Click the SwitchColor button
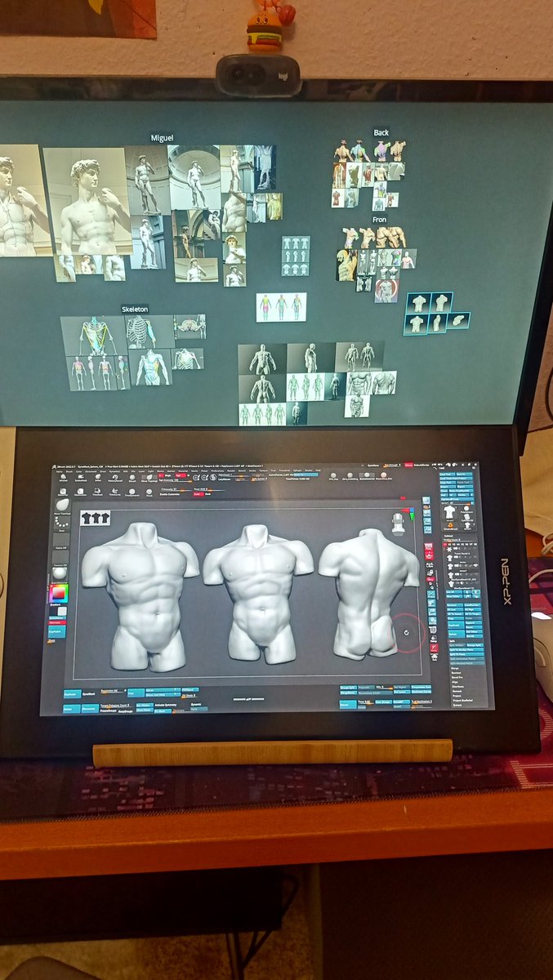 pyautogui.click(x=57, y=618)
